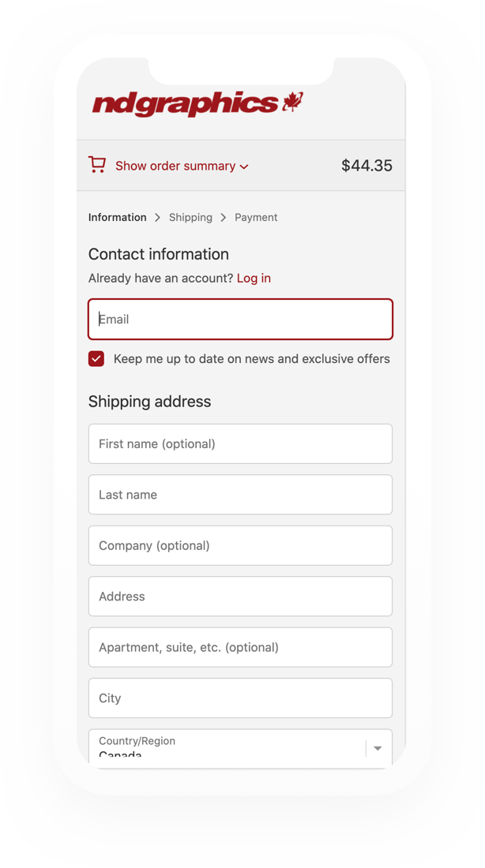Expand Show order summary

(175, 166)
